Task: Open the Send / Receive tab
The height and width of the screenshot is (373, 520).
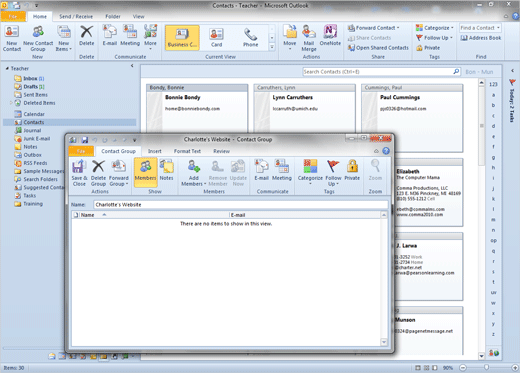Action: (76, 16)
